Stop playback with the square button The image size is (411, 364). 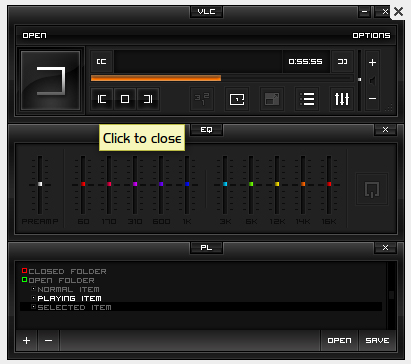pyautogui.click(x=125, y=99)
